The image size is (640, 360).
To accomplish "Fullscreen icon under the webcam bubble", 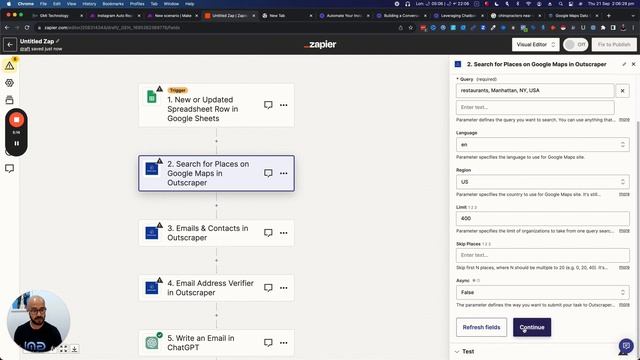I will click(63, 349).
